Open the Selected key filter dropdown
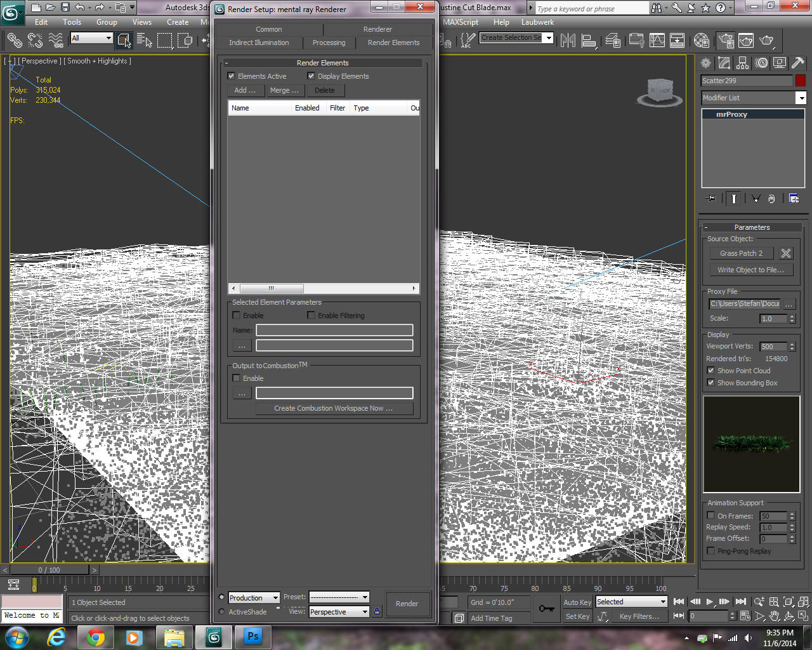Viewport: 812px width, 650px height. tap(631, 602)
